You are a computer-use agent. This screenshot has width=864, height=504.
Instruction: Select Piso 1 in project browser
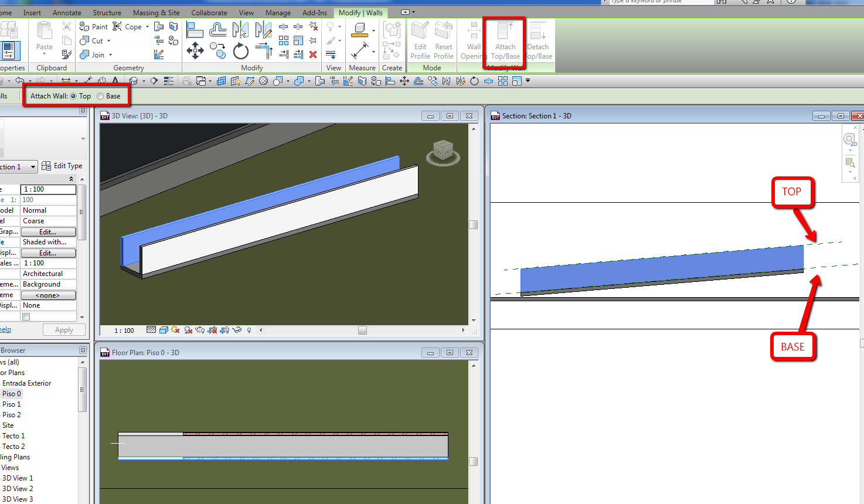11,404
